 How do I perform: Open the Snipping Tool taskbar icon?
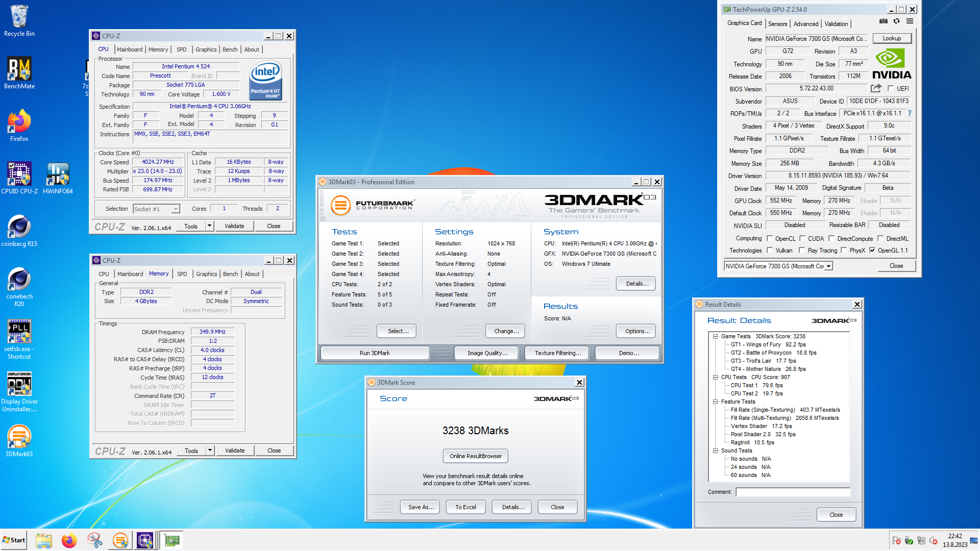[94, 540]
